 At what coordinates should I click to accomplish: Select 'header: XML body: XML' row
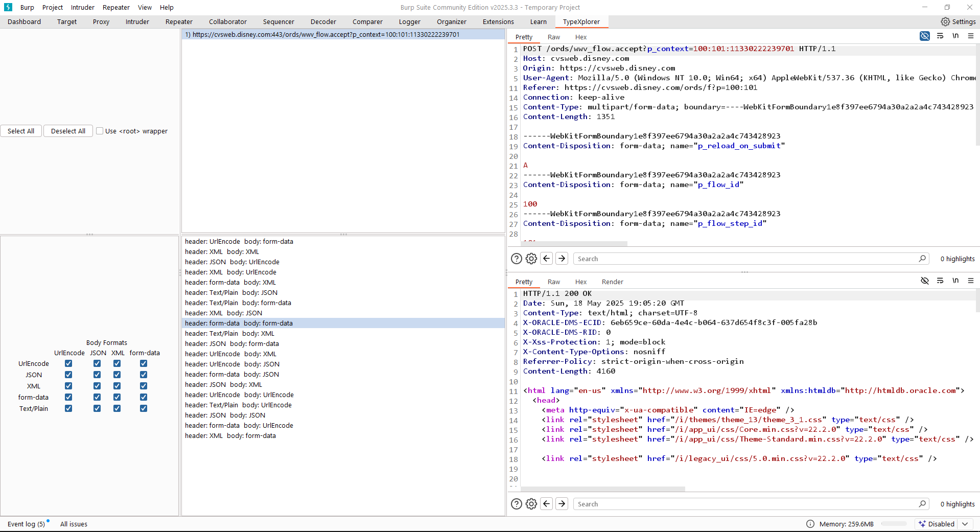pyautogui.click(x=343, y=251)
